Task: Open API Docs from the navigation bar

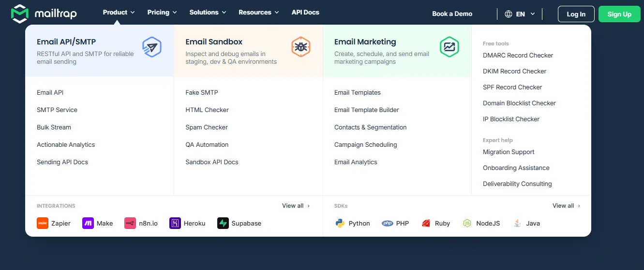Action: tap(305, 13)
